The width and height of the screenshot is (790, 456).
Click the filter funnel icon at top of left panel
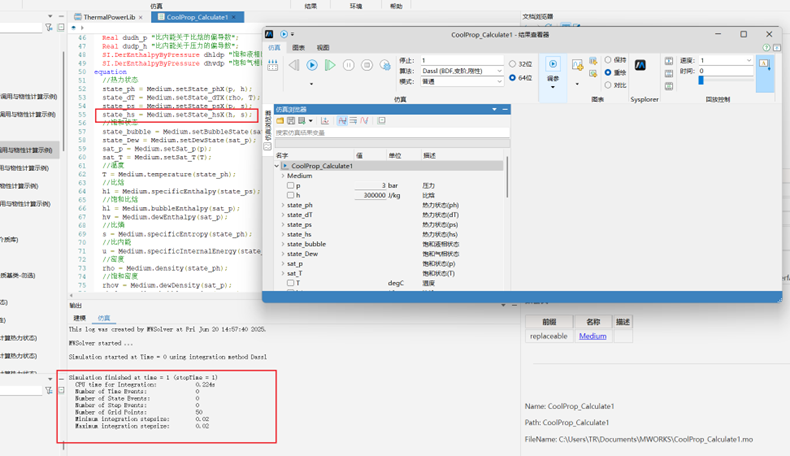pyautogui.click(x=48, y=27)
